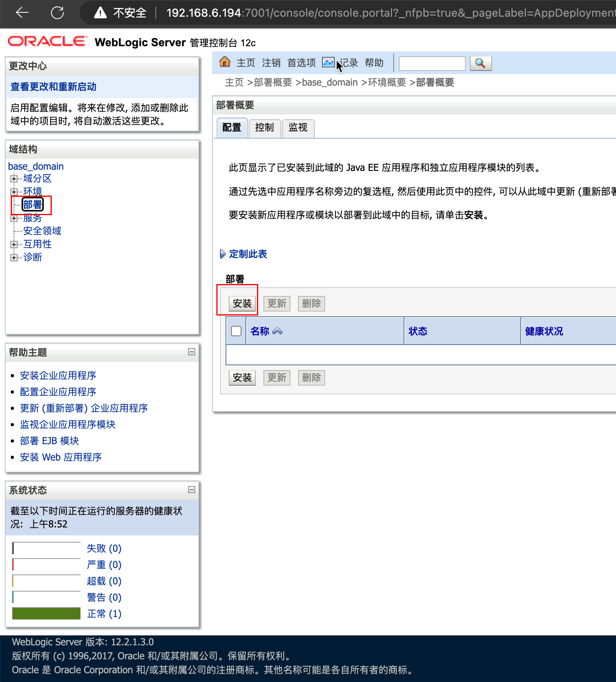616x682 pixels.
Task: Expand the 域分区 tree node
Action: click(x=14, y=178)
